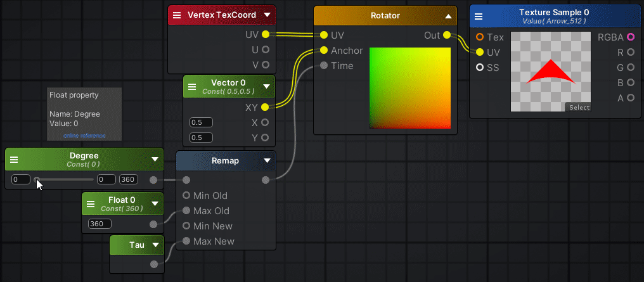Viewport: 644px width, 282px height.
Task: Click the Vector 0 XY output port
Action: (265, 107)
